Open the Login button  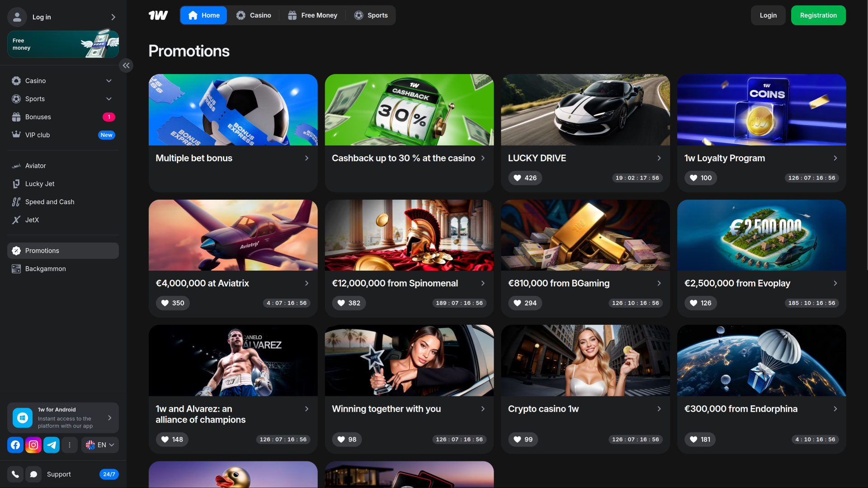(768, 15)
